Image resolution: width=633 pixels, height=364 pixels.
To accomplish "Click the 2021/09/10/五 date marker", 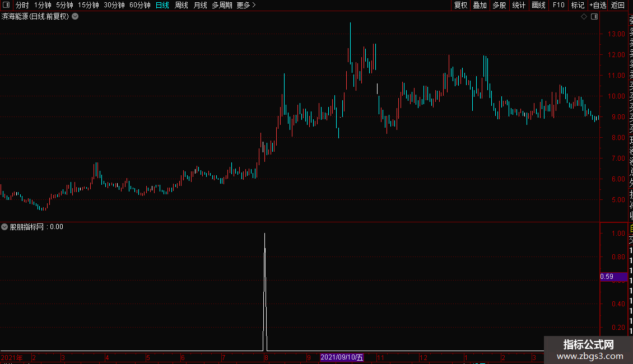I will (342, 357).
